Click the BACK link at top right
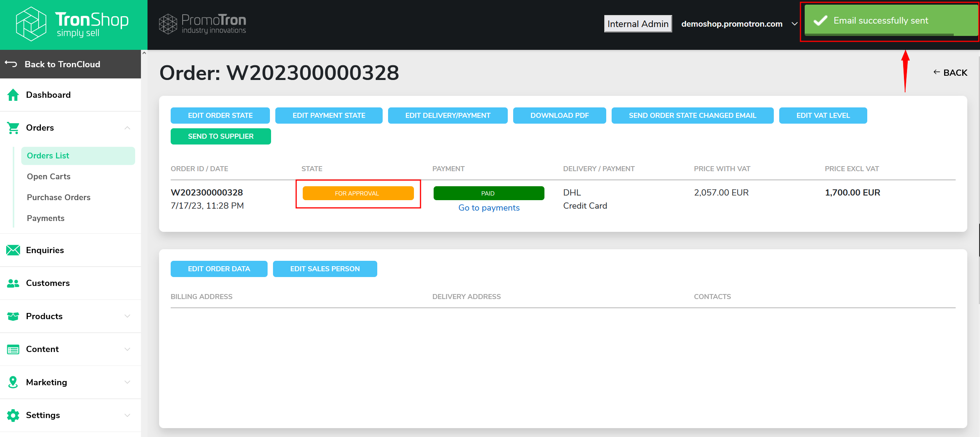980x437 pixels. click(950, 73)
